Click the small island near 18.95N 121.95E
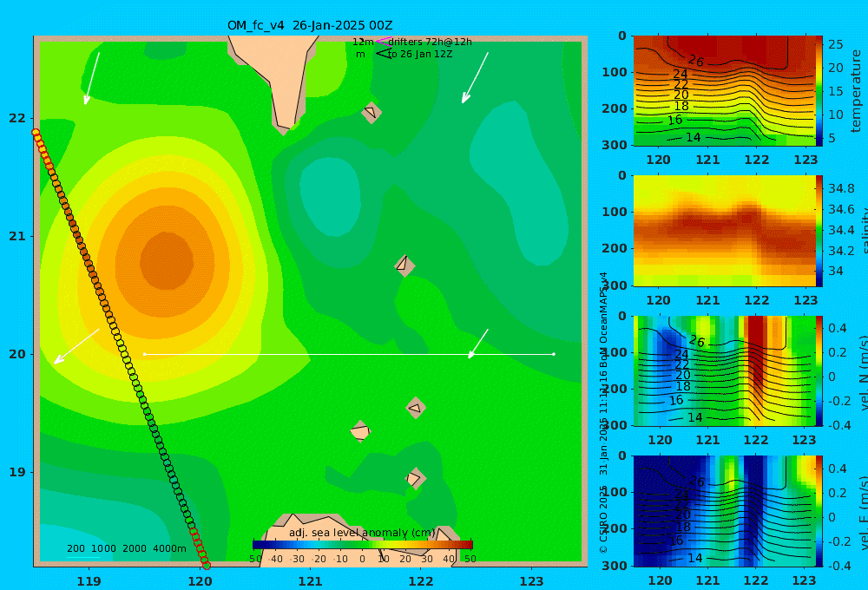 [415, 478]
